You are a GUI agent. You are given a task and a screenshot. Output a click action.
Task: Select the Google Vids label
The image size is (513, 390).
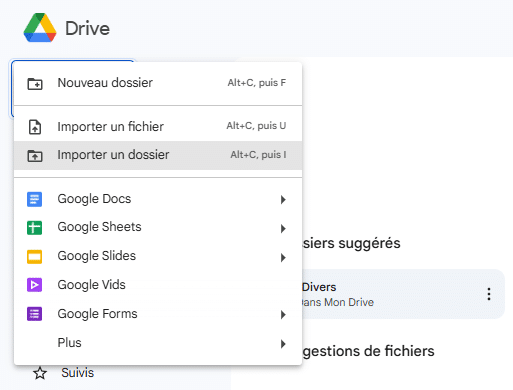click(91, 285)
